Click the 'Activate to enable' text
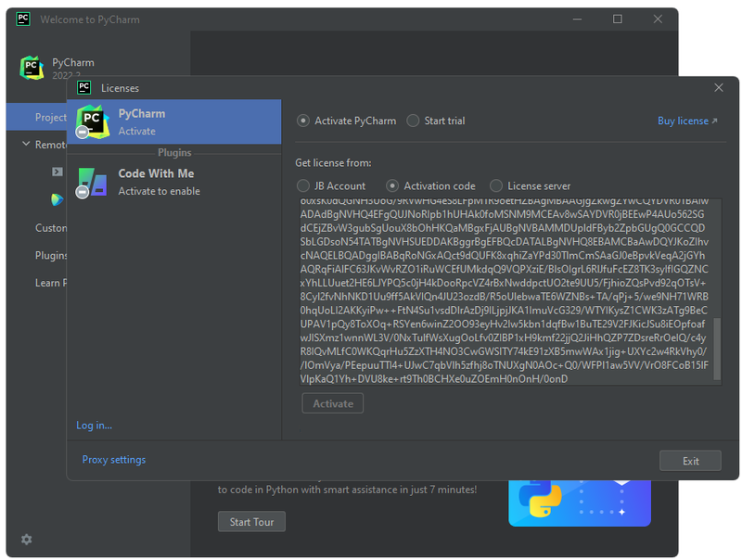The height and width of the screenshot is (560, 742). click(x=159, y=191)
